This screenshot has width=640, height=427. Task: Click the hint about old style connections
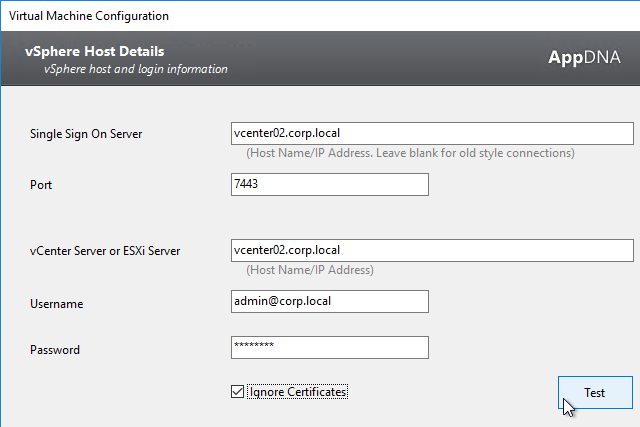point(410,153)
